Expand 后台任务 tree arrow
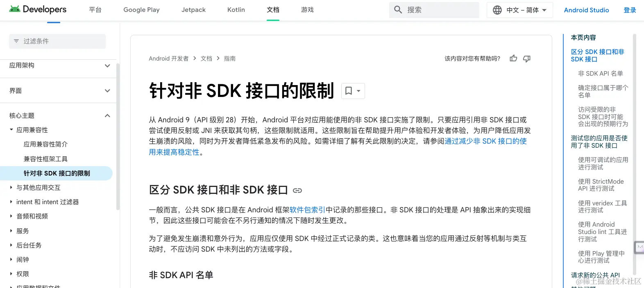The height and width of the screenshot is (288, 644). pos(11,245)
